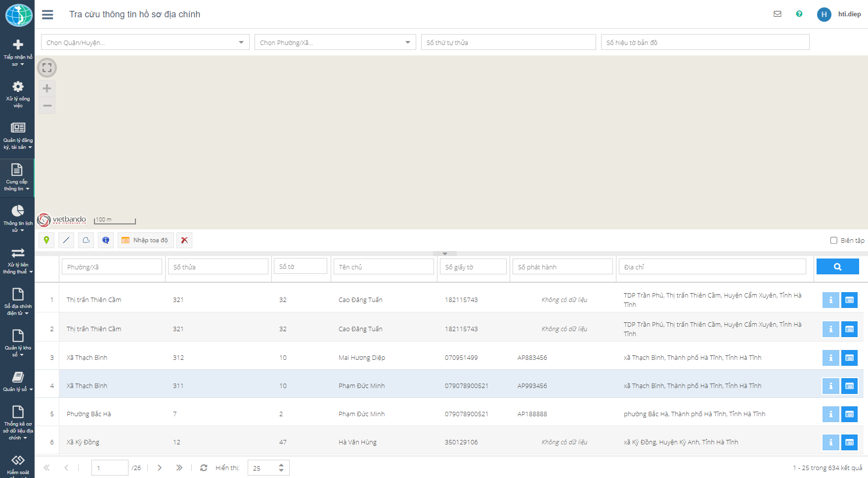
Task: Click the red X clear drawing icon
Action: click(184, 240)
